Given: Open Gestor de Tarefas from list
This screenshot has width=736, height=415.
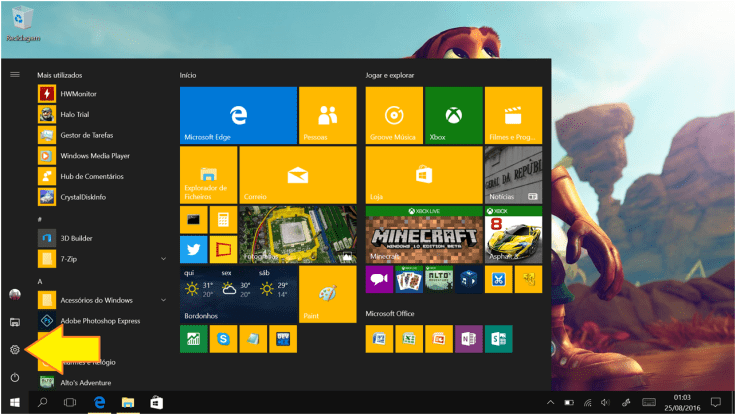Looking at the screenshot, I should (x=89, y=134).
